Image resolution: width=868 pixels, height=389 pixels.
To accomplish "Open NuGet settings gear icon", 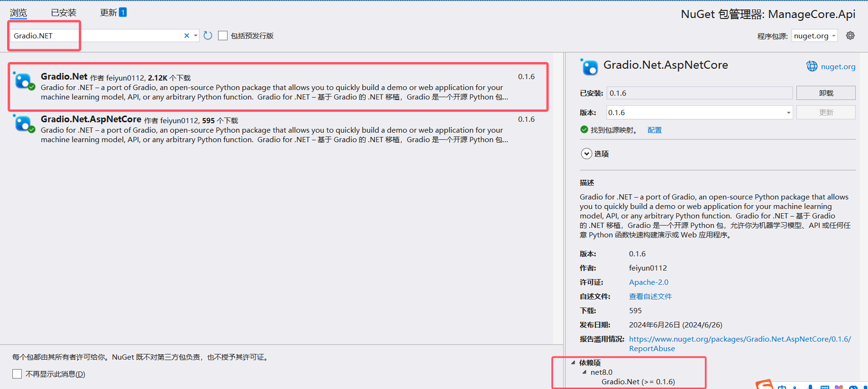I will coord(850,36).
